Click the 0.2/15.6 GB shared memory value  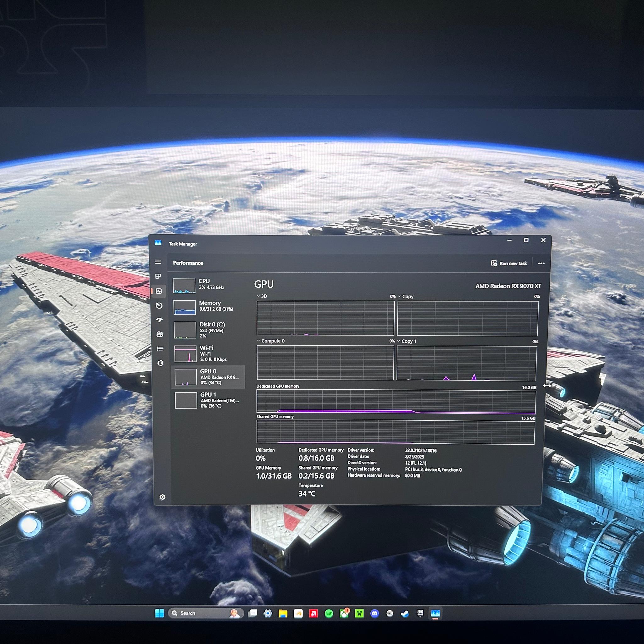pos(316,476)
